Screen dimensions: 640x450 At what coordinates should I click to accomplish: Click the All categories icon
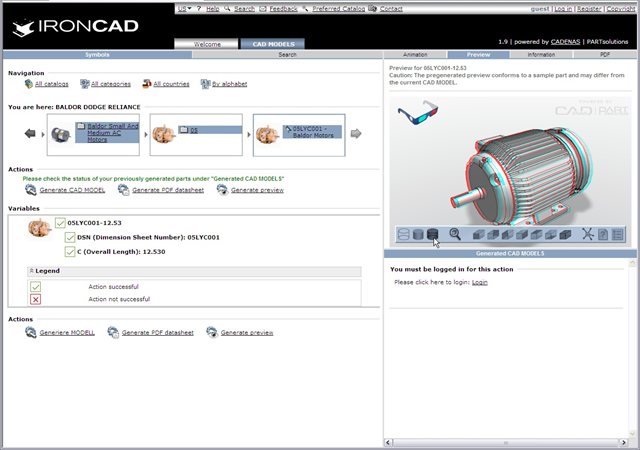[x=84, y=84]
